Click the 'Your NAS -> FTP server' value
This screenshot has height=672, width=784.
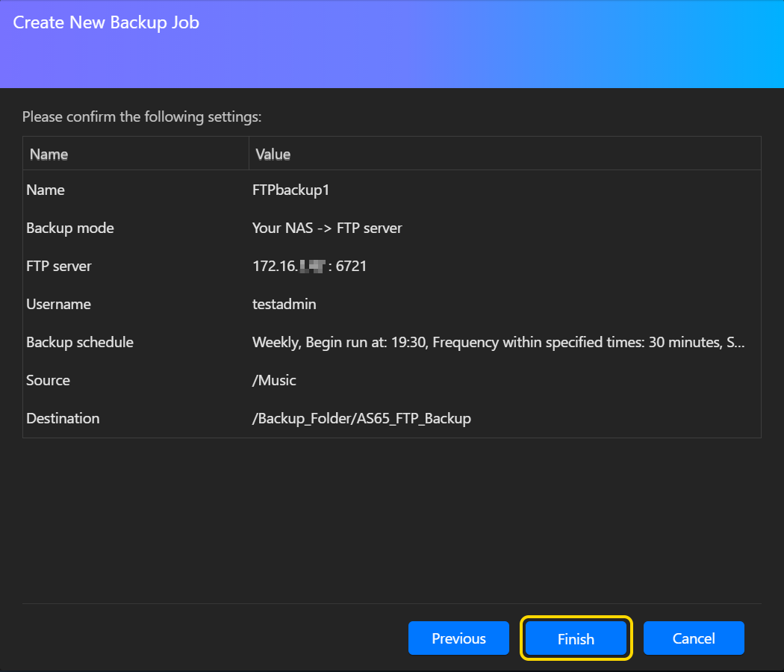(x=327, y=228)
